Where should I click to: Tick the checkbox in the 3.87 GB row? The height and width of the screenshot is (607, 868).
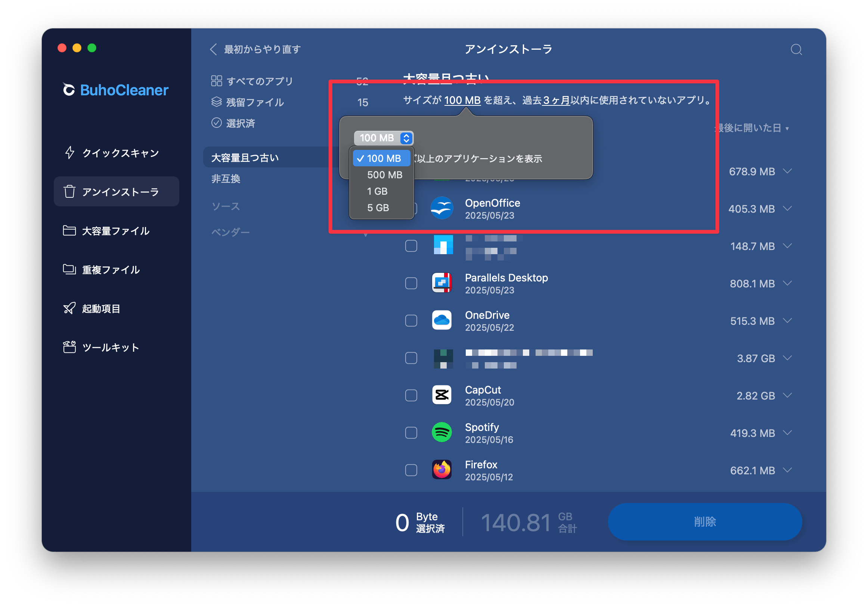[411, 358]
